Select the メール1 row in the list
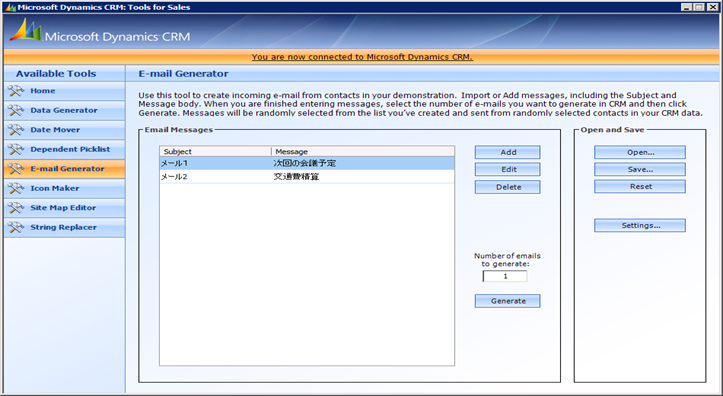 [x=307, y=163]
